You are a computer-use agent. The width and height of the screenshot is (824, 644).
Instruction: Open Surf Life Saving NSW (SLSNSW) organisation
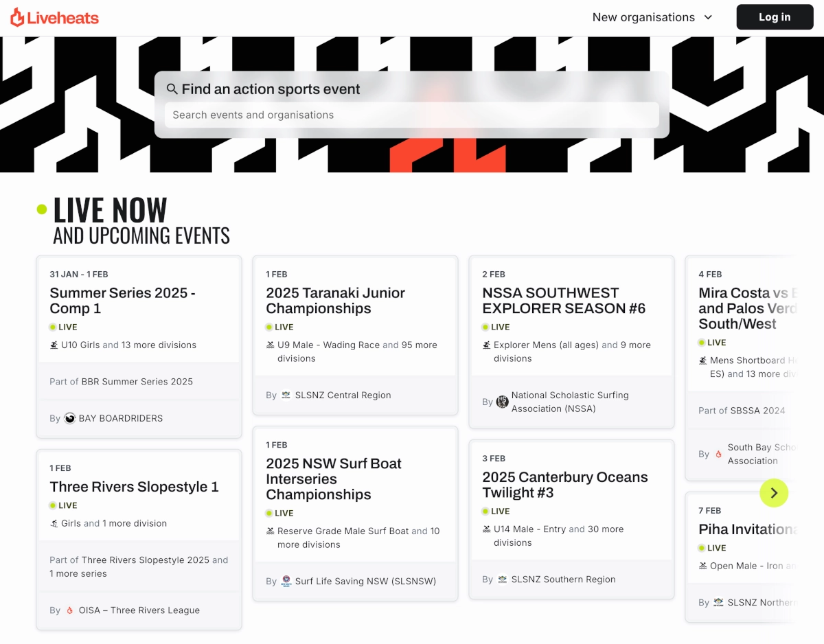(x=365, y=582)
